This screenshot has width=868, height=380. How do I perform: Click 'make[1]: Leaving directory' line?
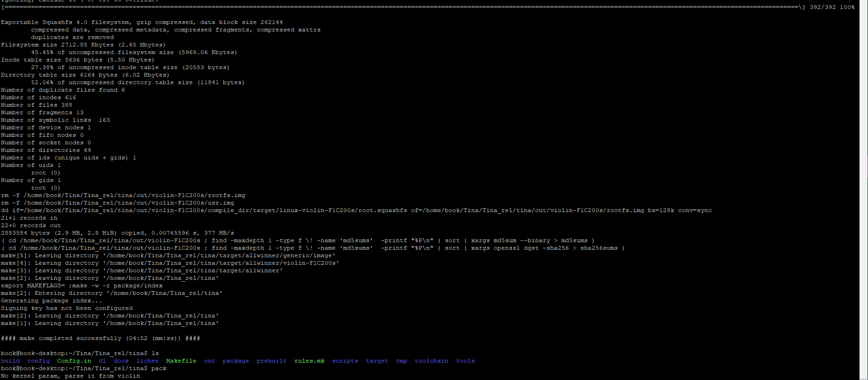click(110, 323)
